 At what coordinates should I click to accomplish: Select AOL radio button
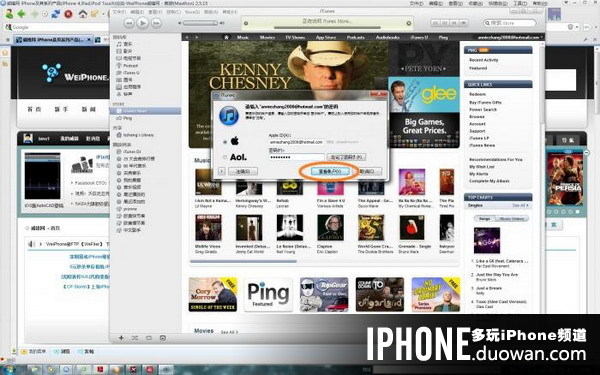pos(225,157)
